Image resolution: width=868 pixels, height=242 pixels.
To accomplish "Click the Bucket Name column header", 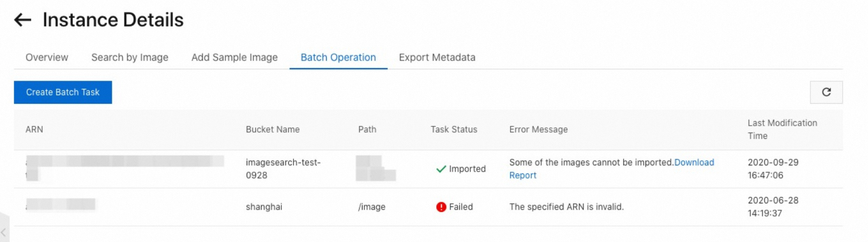I will (273, 130).
